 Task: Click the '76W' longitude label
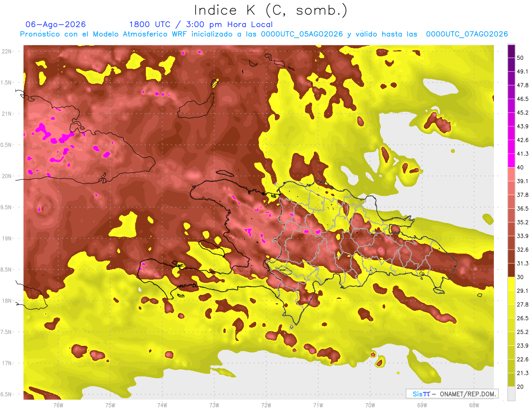click(58, 405)
